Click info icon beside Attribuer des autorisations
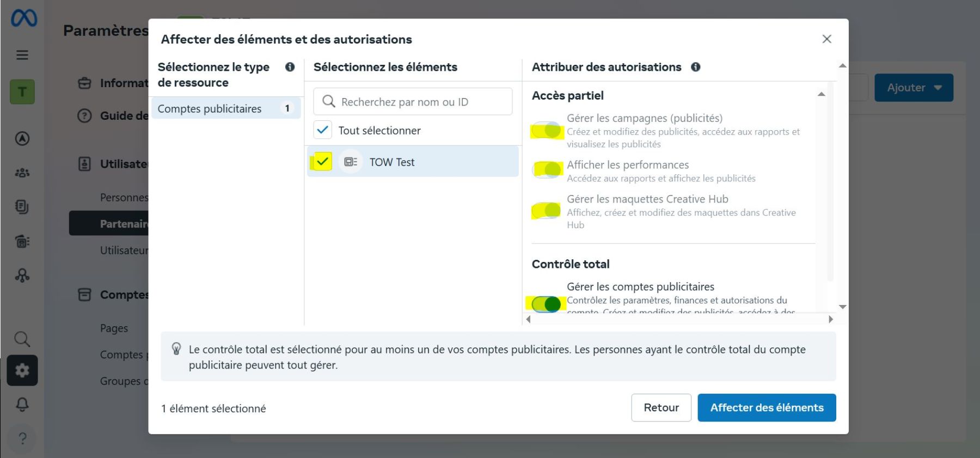Image resolution: width=980 pixels, height=458 pixels. (x=695, y=67)
